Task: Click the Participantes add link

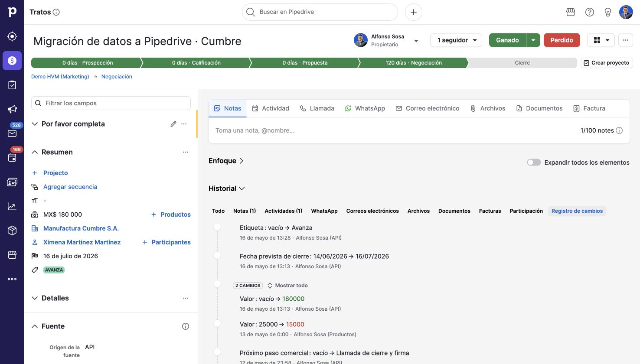Action: (x=167, y=242)
